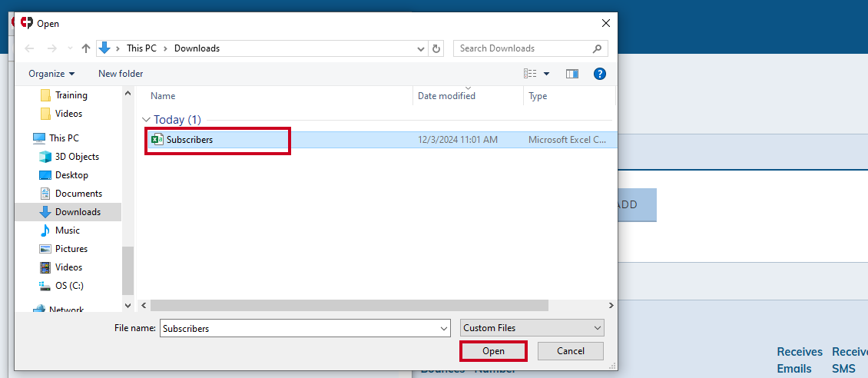The width and height of the screenshot is (868, 378).
Task: Click the Subscribers file Excel icon
Action: (157, 140)
